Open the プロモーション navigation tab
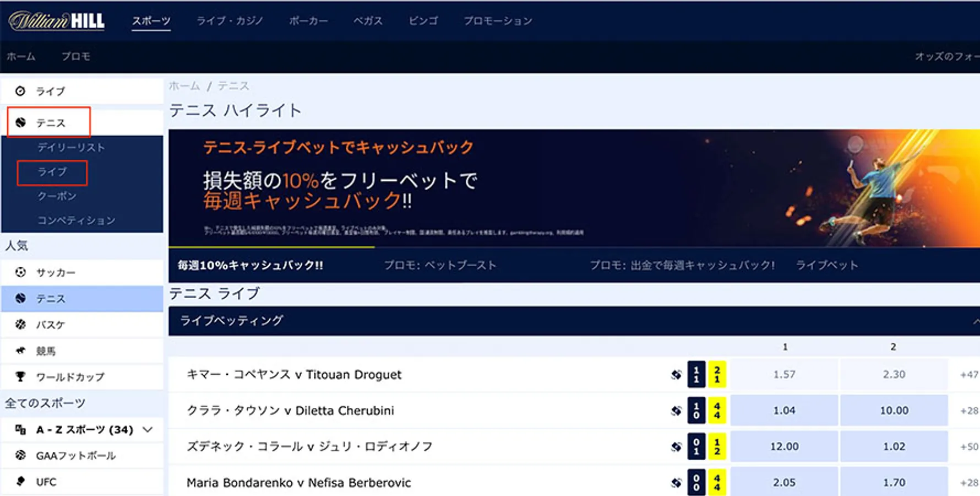Screen dimensions: 980x496 click(x=498, y=21)
